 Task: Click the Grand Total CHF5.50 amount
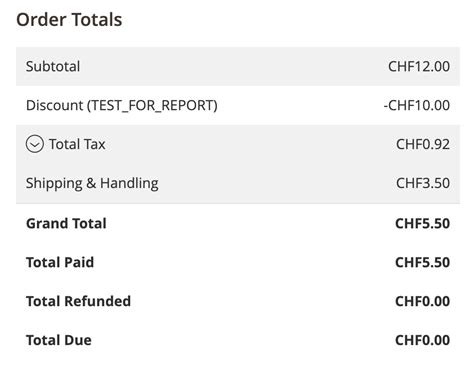422,223
